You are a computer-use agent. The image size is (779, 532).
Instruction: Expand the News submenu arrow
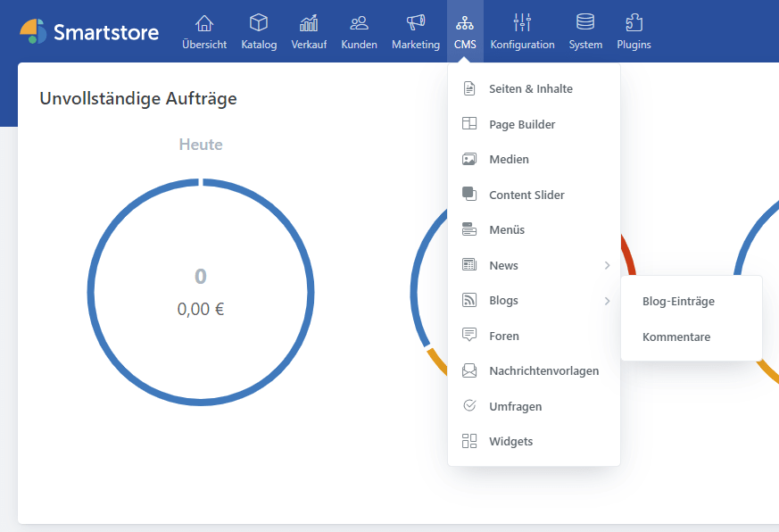[x=607, y=266]
